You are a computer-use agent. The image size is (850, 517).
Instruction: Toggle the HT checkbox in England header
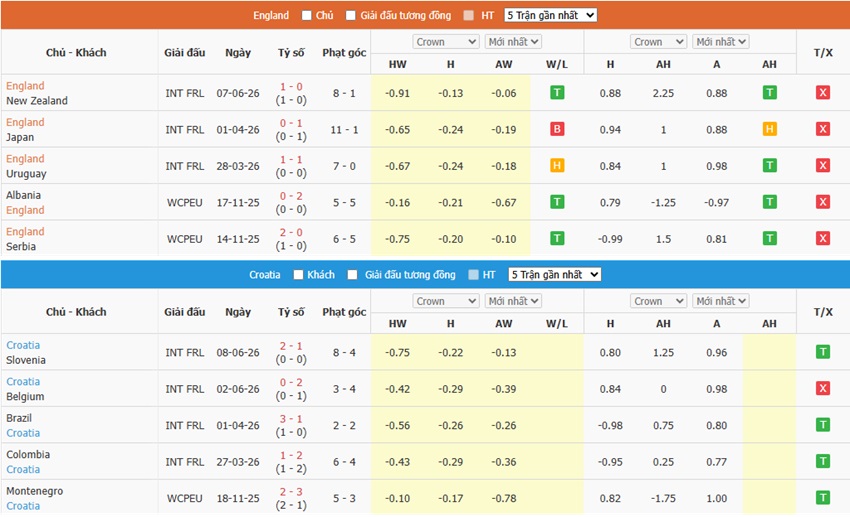click(469, 16)
